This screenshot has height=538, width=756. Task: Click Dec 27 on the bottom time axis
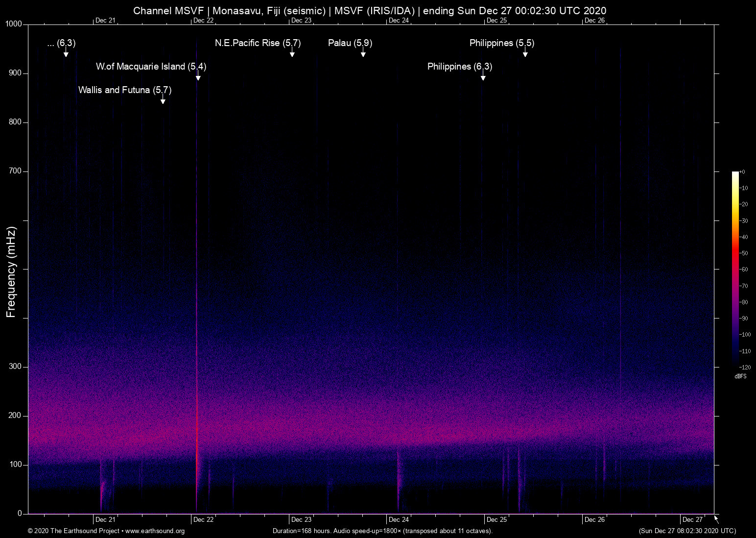point(692,520)
